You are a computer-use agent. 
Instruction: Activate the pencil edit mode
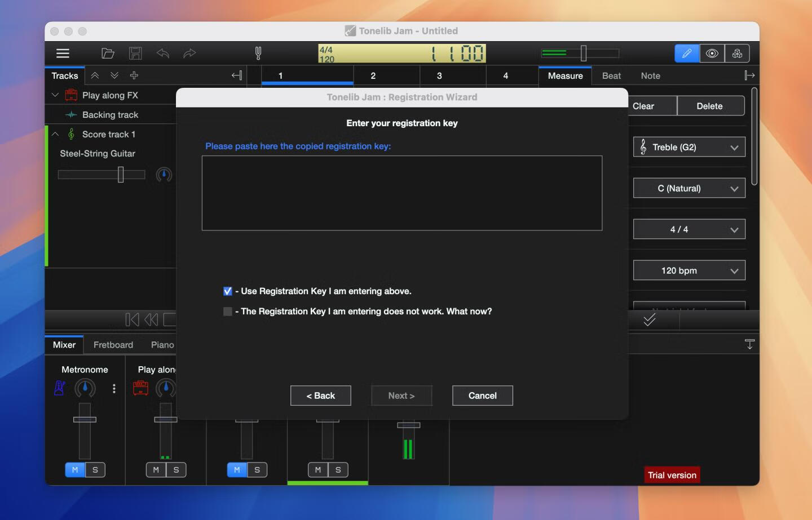pos(687,54)
